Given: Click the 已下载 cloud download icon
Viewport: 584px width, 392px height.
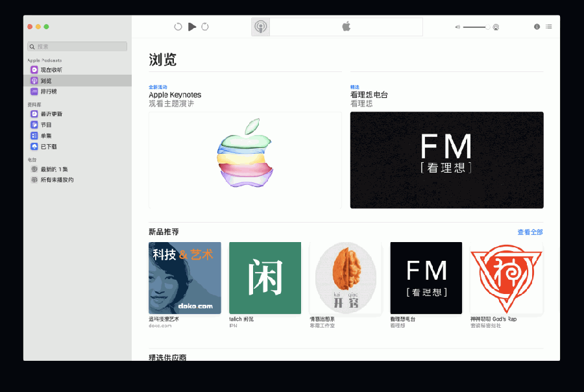Looking at the screenshot, I should click(x=34, y=147).
